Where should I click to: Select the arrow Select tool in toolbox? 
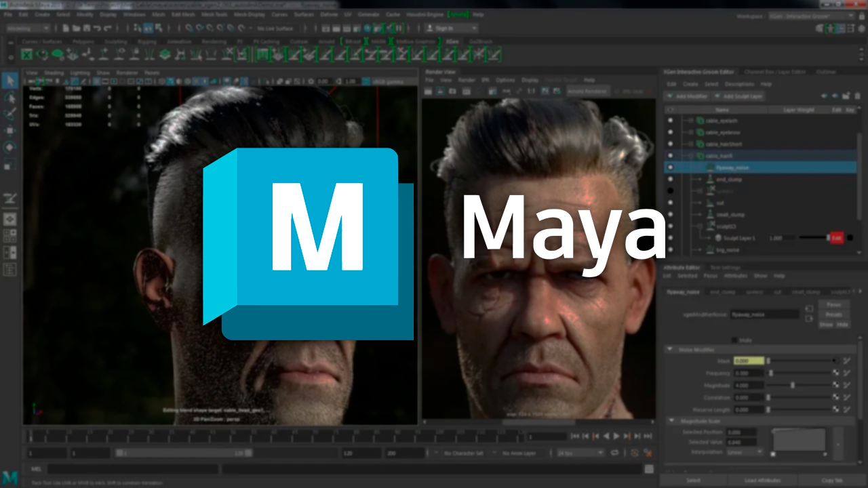[x=10, y=81]
